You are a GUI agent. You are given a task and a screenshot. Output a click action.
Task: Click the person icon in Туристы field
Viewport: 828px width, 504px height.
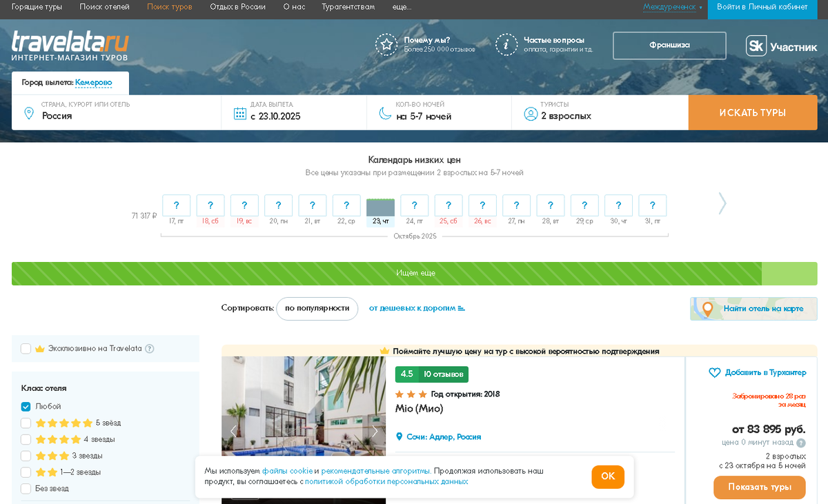(x=530, y=114)
